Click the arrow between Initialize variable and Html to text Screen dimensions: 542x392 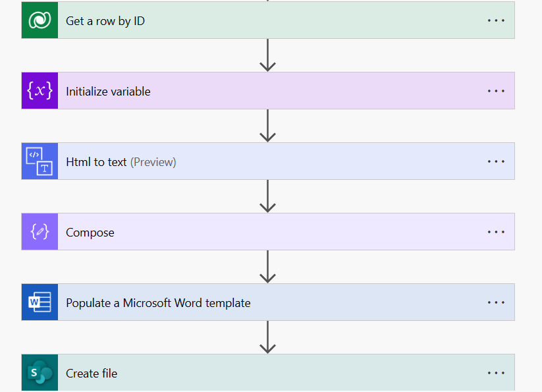267,126
